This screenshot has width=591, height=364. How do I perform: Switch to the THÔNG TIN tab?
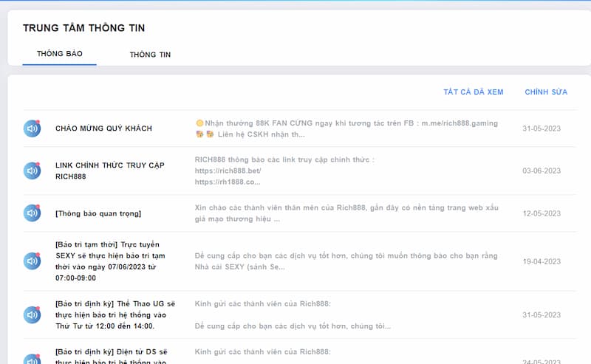(150, 55)
